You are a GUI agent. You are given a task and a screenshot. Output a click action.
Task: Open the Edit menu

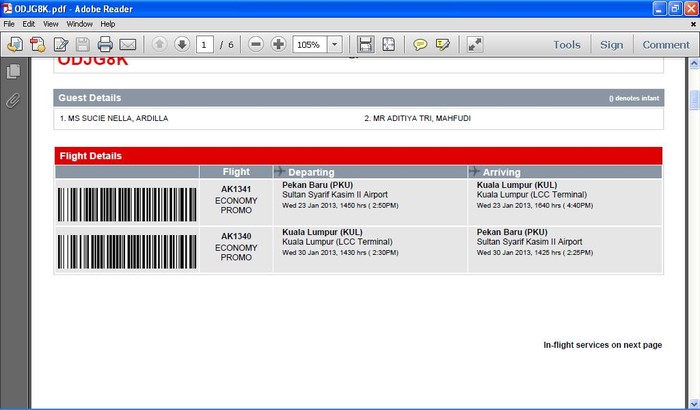click(x=29, y=24)
